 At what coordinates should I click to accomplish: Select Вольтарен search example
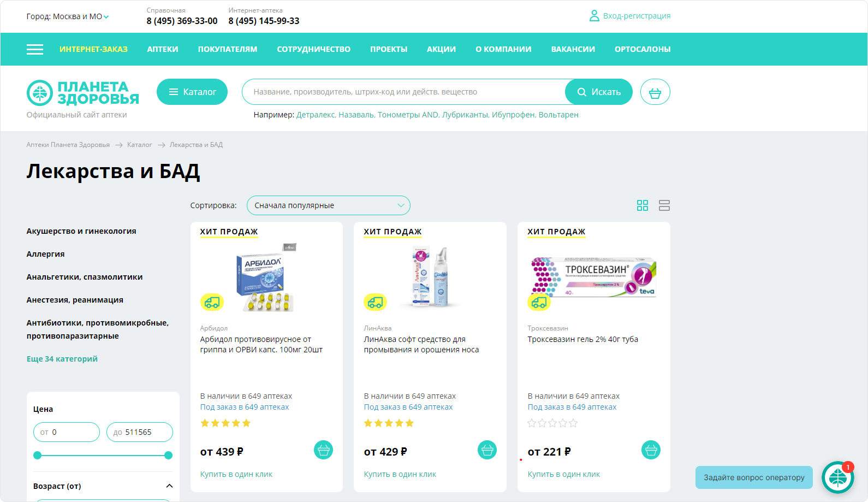[558, 115]
